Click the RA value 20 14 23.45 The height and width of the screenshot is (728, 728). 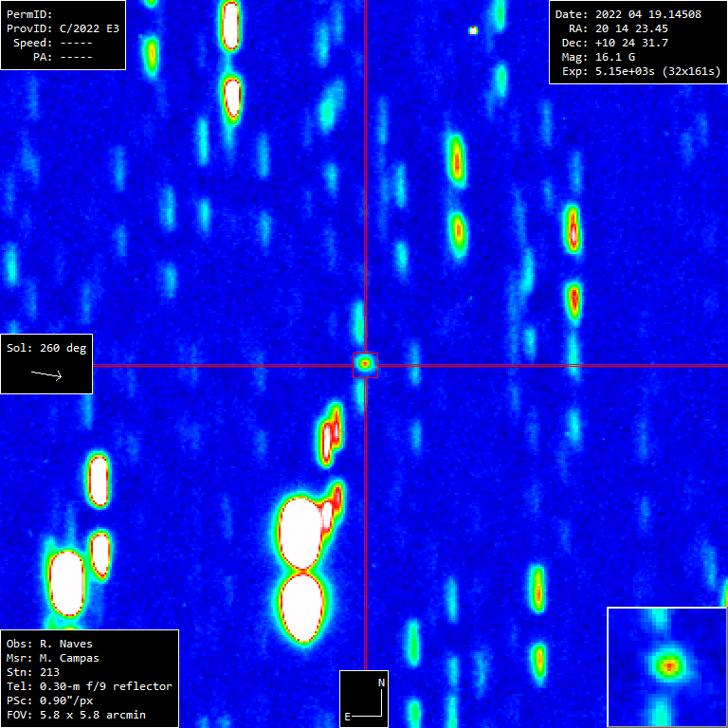[x=631, y=28]
